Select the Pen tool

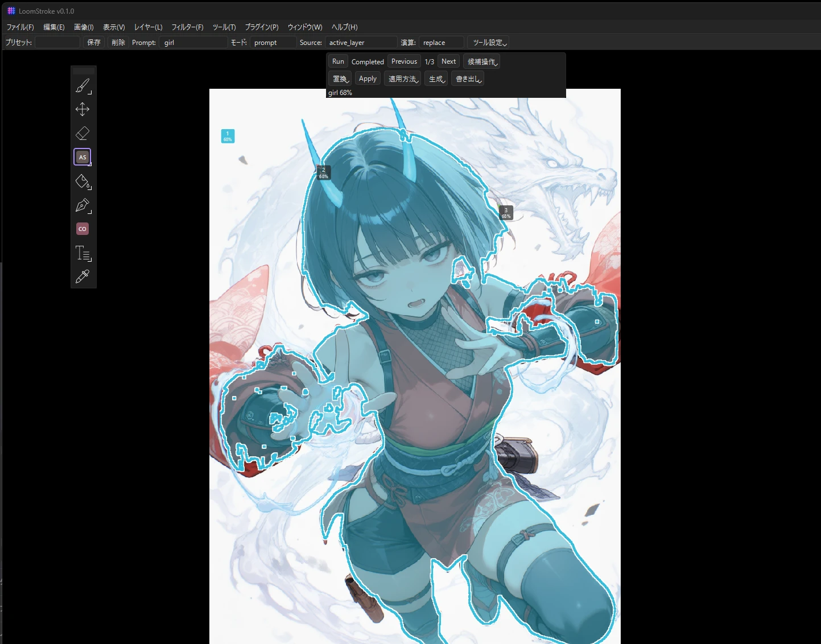click(x=83, y=205)
